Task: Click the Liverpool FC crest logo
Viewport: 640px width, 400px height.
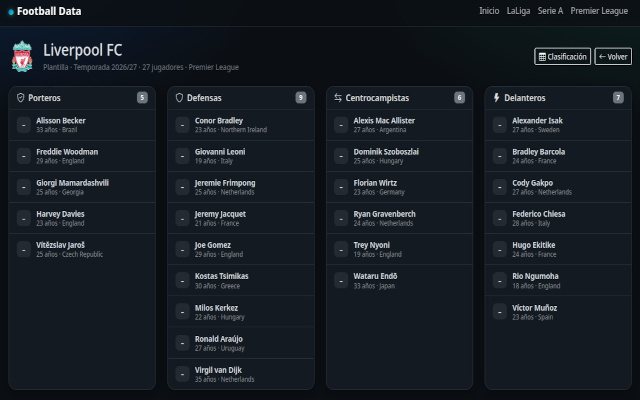Action: tap(22, 56)
